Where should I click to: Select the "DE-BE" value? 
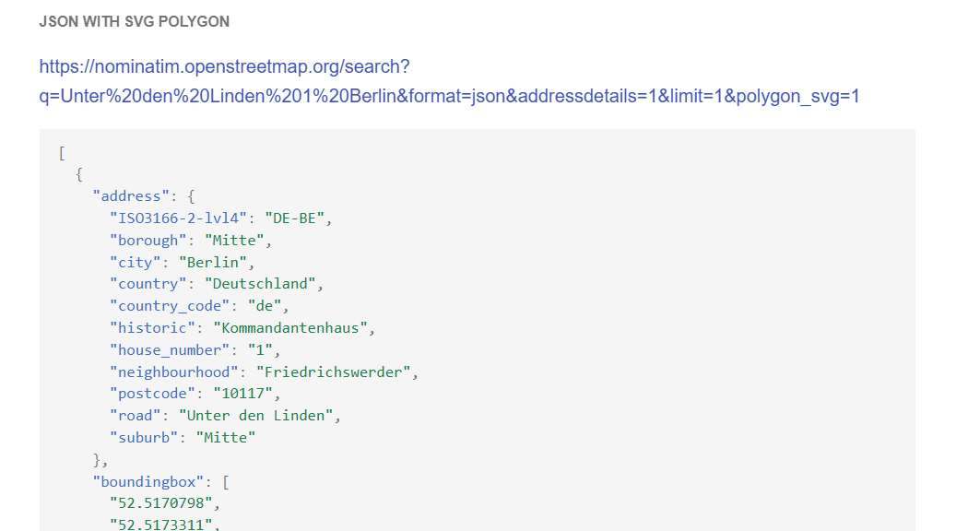[x=297, y=218]
